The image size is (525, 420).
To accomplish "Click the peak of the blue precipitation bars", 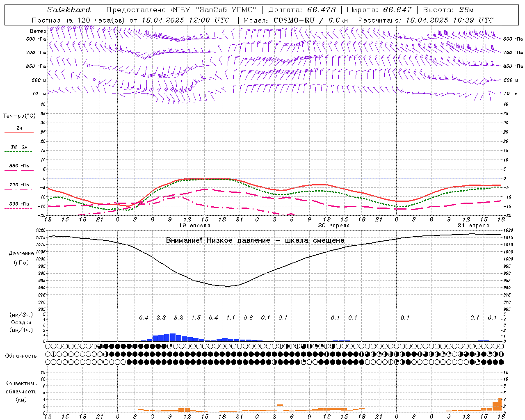I will coord(173,337).
